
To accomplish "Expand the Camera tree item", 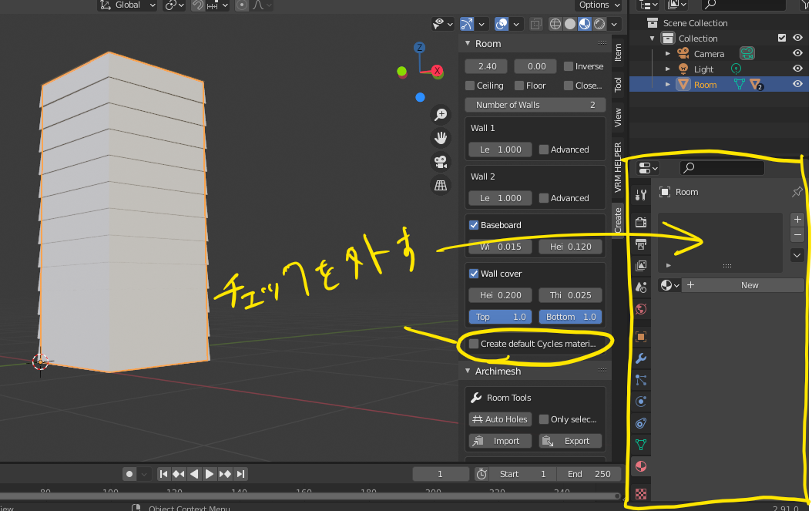I will (667, 53).
